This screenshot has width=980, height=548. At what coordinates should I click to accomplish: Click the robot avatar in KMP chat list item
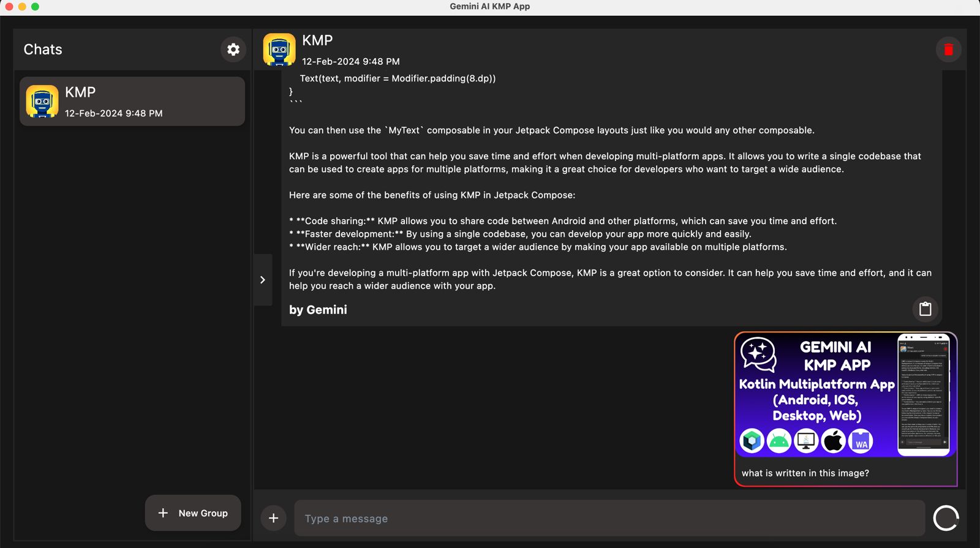[42, 102]
